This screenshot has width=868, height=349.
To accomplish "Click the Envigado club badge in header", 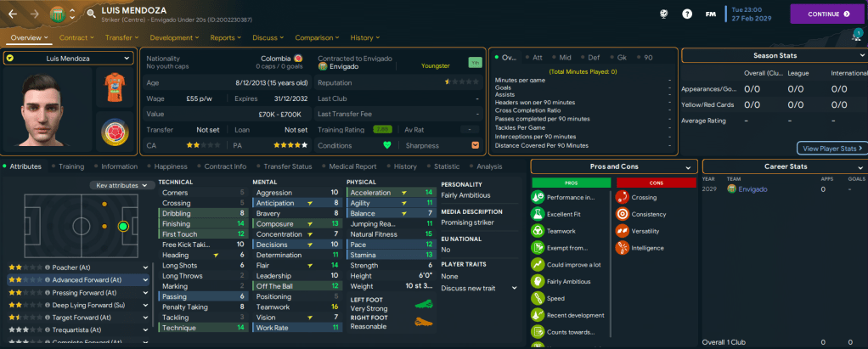I will pos(56,14).
